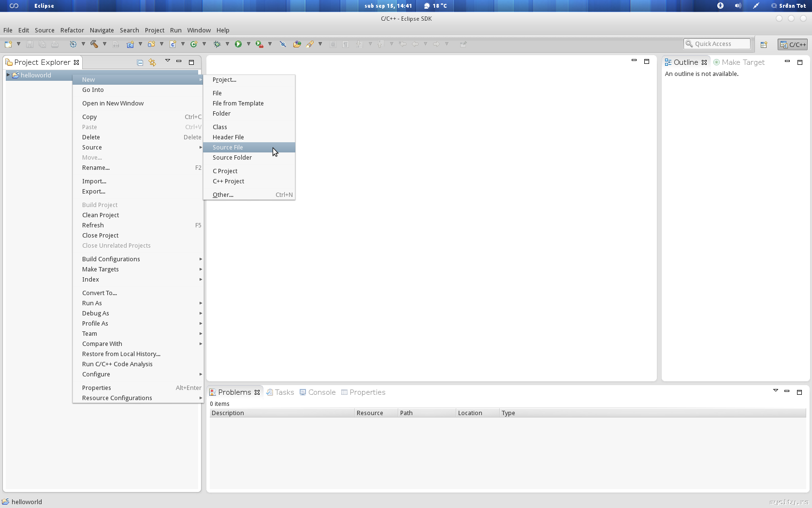Click the Build hammer icon in toolbar
Image resolution: width=812 pixels, height=508 pixels.
click(x=94, y=44)
